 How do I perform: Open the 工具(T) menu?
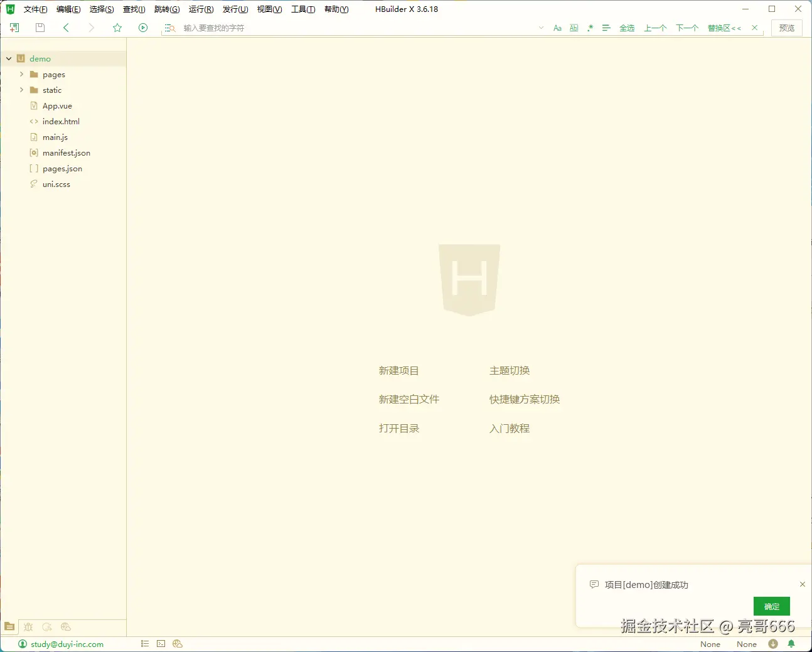[x=303, y=9]
